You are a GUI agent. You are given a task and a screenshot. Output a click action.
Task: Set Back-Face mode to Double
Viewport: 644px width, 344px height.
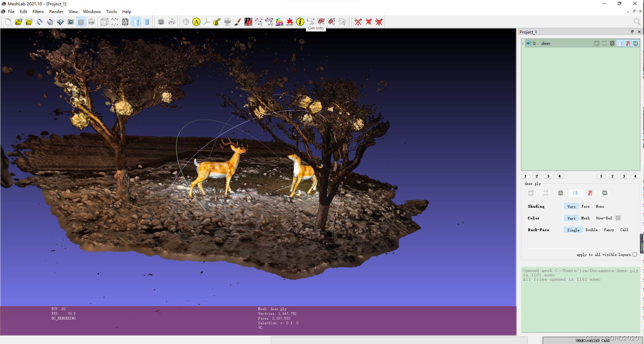coord(591,230)
